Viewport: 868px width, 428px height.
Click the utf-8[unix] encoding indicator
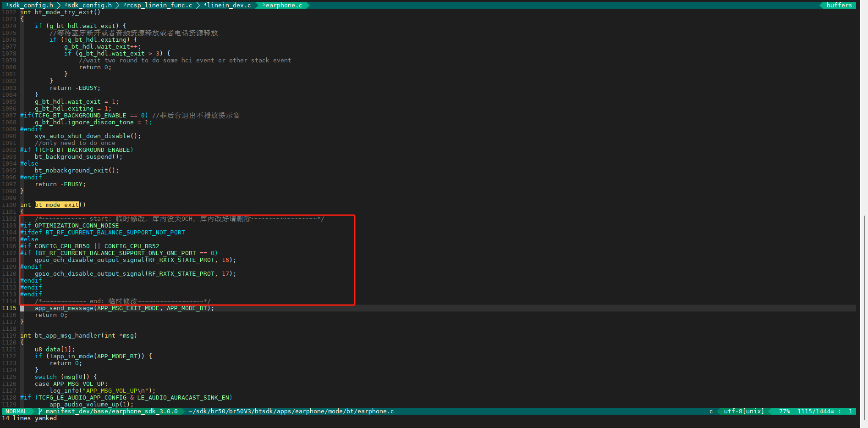pyautogui.click(x=744, y=411)
